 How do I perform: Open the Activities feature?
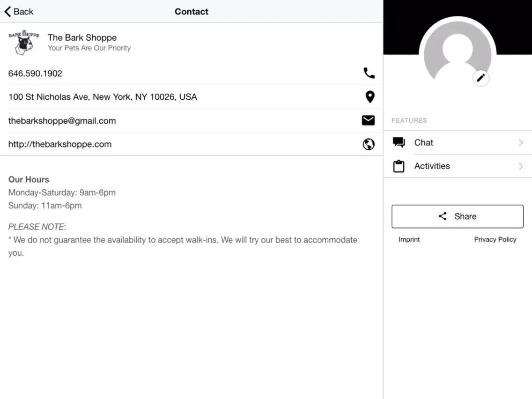[432, 166]
